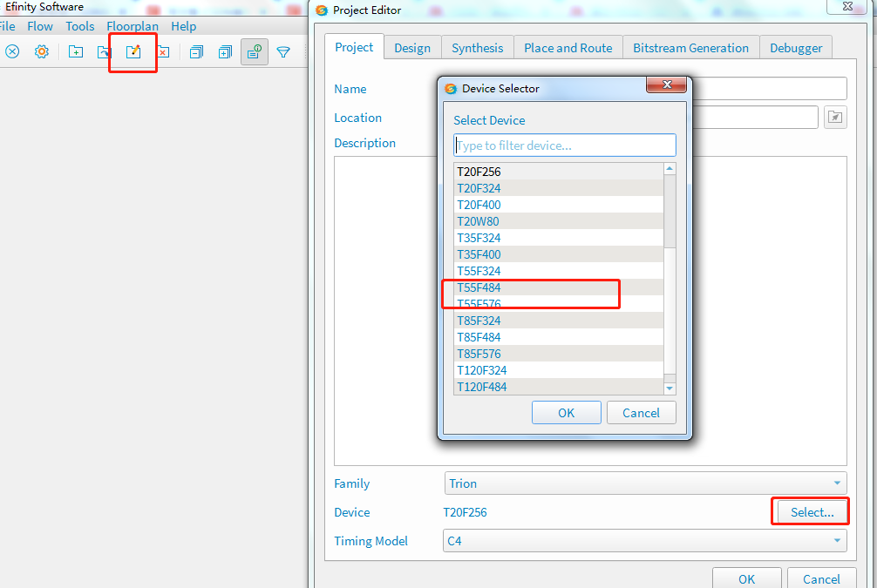Viewport: 877px width, 588px height.
Task: Expand the Timing Model dropdown showing C4
Action: coord(645,541)
